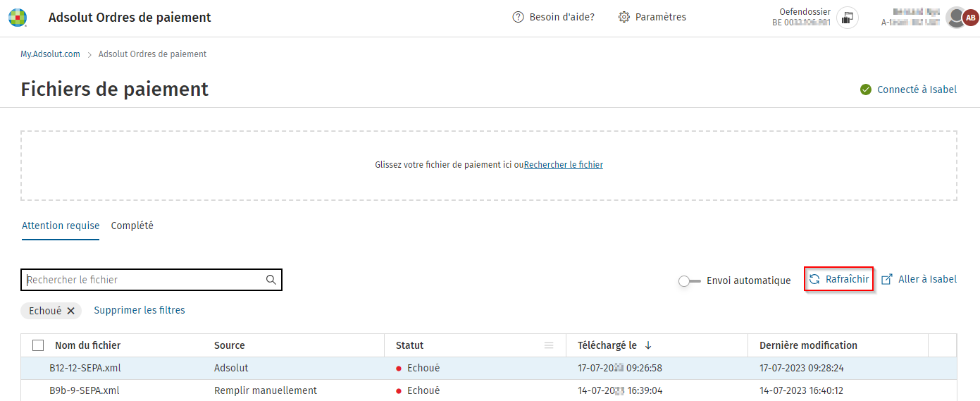Screen dimensions: 980x401
Task: Click the search magnifier icon
Action: click(x=271, y=280)
